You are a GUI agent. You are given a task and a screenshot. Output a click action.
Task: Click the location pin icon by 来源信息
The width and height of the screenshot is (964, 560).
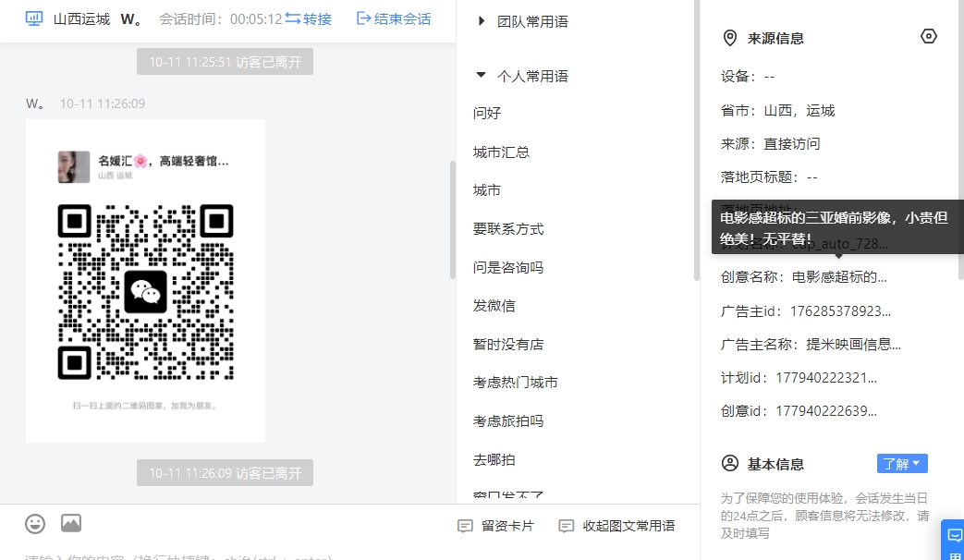coord(730,38)
